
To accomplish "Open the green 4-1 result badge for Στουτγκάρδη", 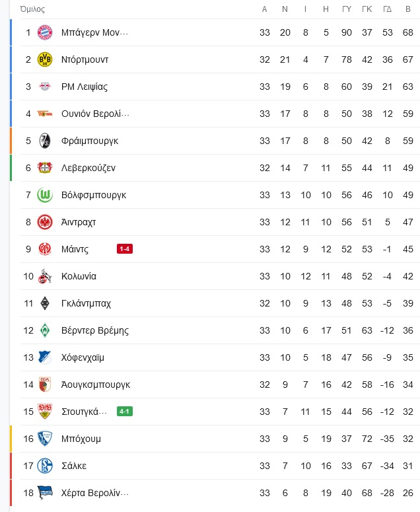I will click(x=125, y=411).
